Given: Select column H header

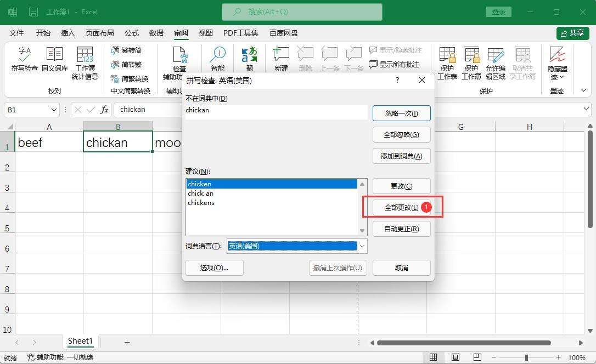Looking at the screenshot, I should click(x=530, y=127).
